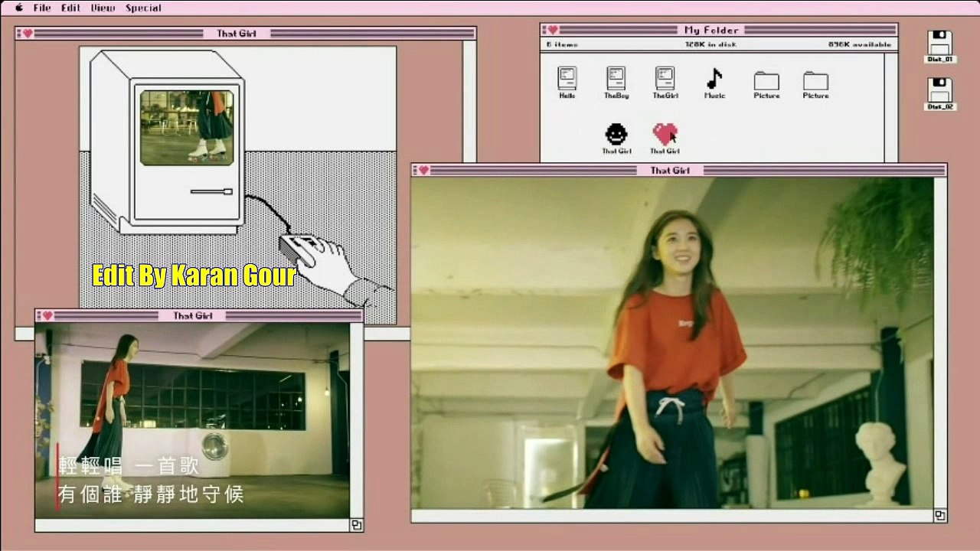Close the large That Girl video window
This screenshot has width=980, height=551.
click(x=422, y=170)
